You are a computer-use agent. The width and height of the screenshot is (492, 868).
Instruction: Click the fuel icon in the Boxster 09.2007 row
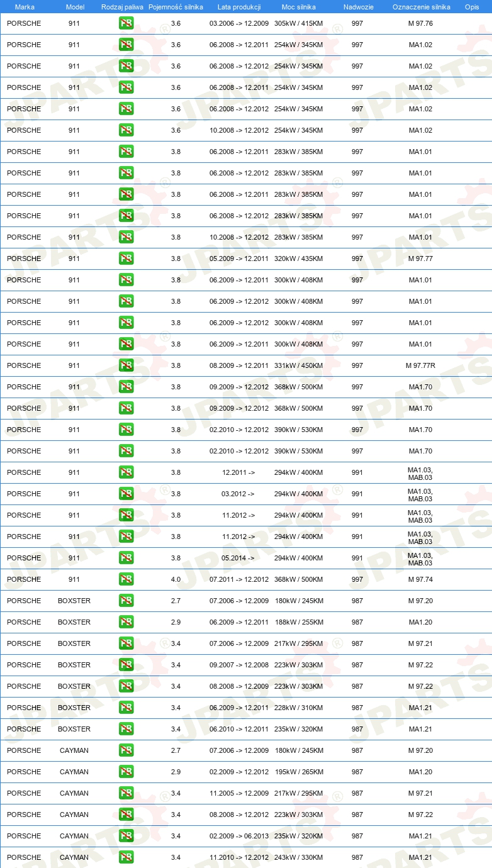pos(126,665)
